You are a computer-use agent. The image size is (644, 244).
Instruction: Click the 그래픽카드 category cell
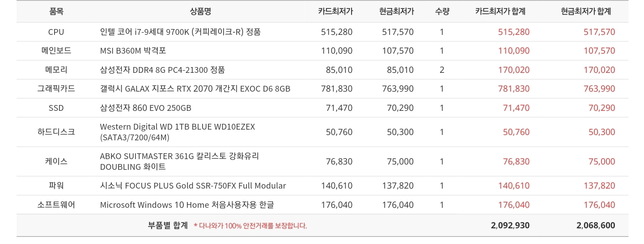[x=56, y=88]
